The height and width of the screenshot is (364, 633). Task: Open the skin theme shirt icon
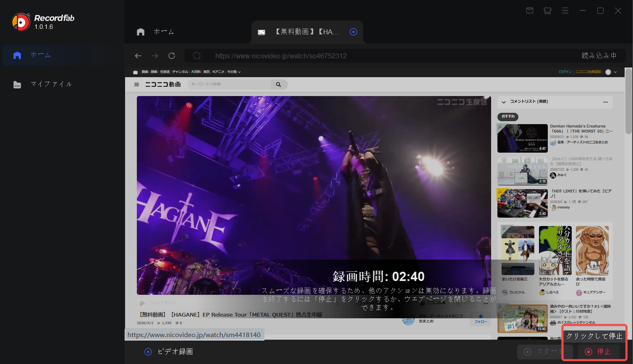(x=547, y=10)
